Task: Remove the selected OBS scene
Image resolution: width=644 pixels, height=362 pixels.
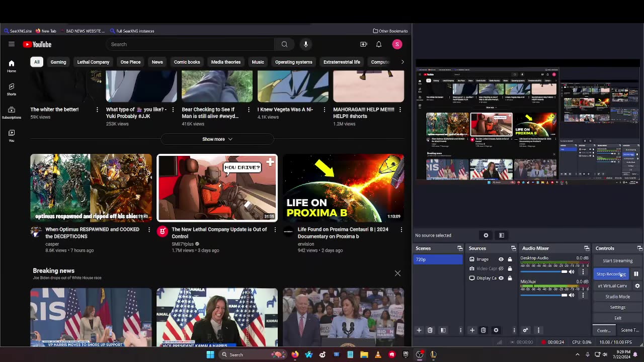Action: tap(430, 330)
